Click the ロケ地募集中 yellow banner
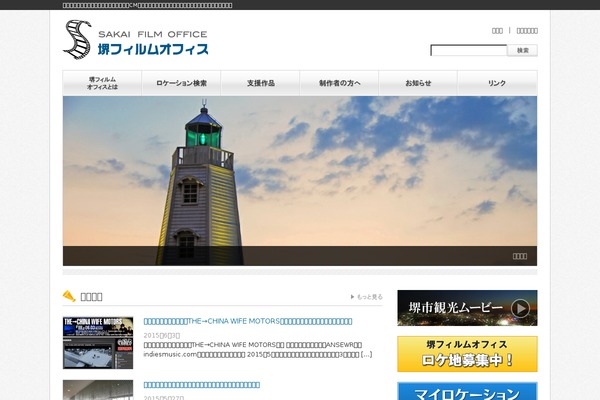The image size is (600, 400). 467,354
